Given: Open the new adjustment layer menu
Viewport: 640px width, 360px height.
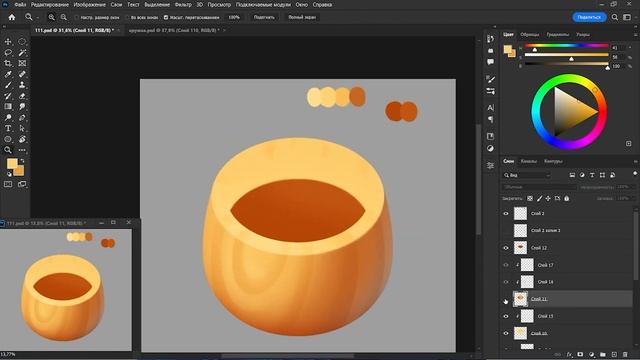Looking at the screenshot, I should [x=592, y=354].
